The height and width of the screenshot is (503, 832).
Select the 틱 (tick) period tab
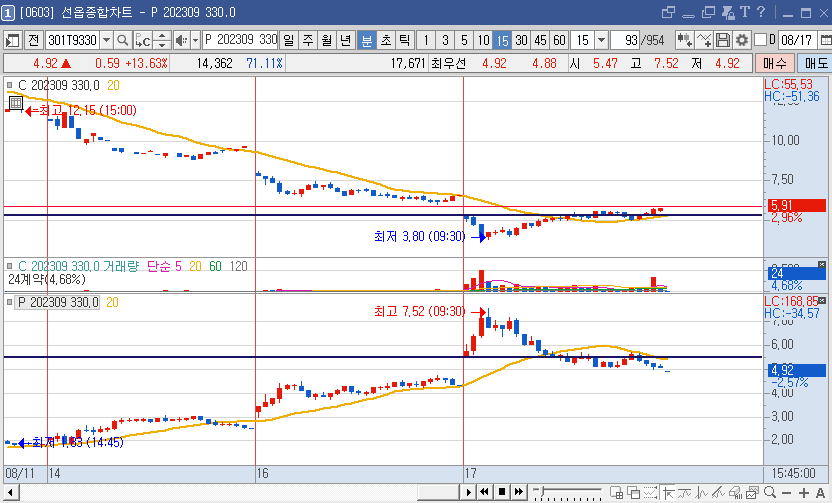(405, 40)
